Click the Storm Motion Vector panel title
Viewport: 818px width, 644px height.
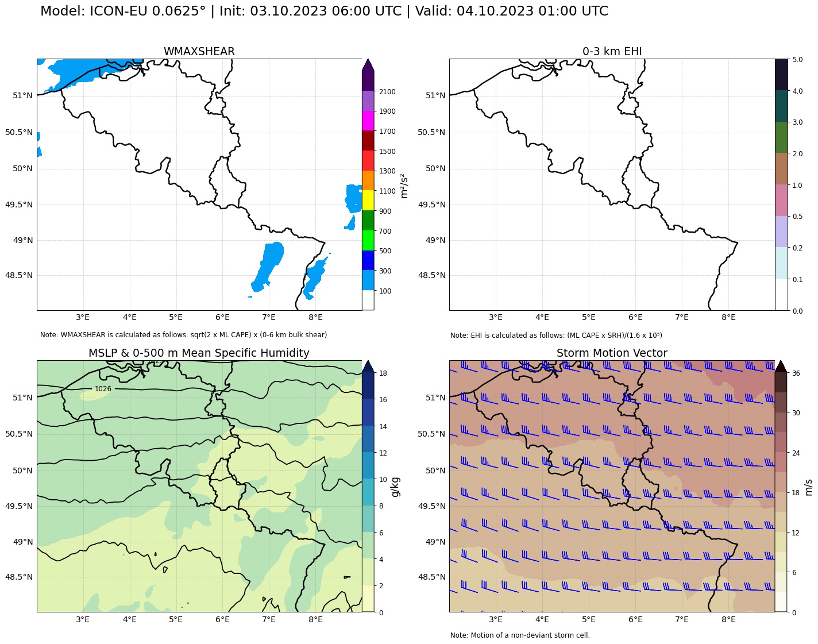[612, 353]
